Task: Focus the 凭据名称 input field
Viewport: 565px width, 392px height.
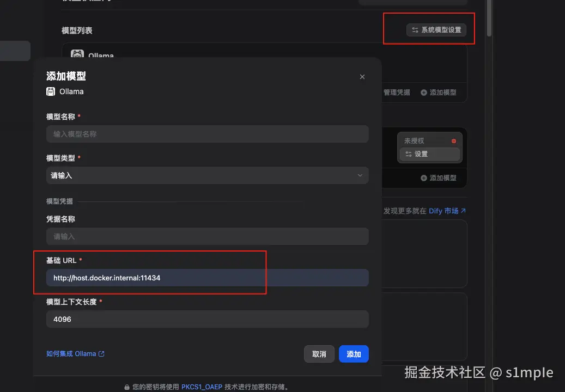Action: point(207,236)
